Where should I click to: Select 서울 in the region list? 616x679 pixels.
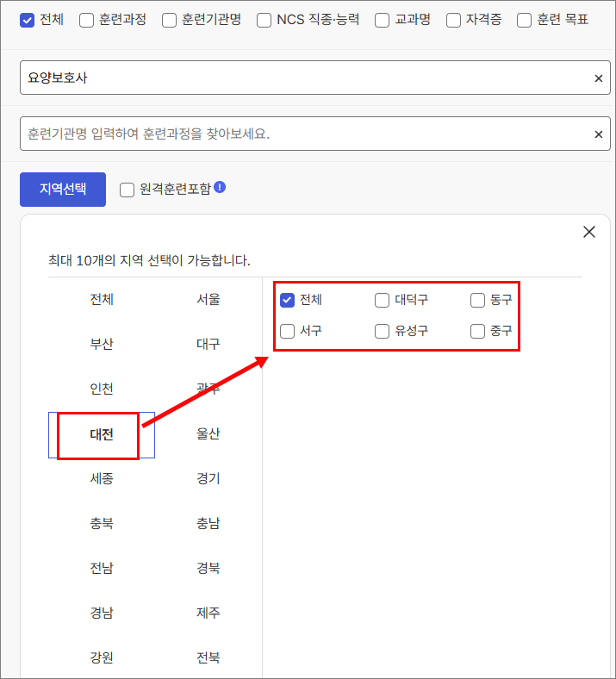208,300
